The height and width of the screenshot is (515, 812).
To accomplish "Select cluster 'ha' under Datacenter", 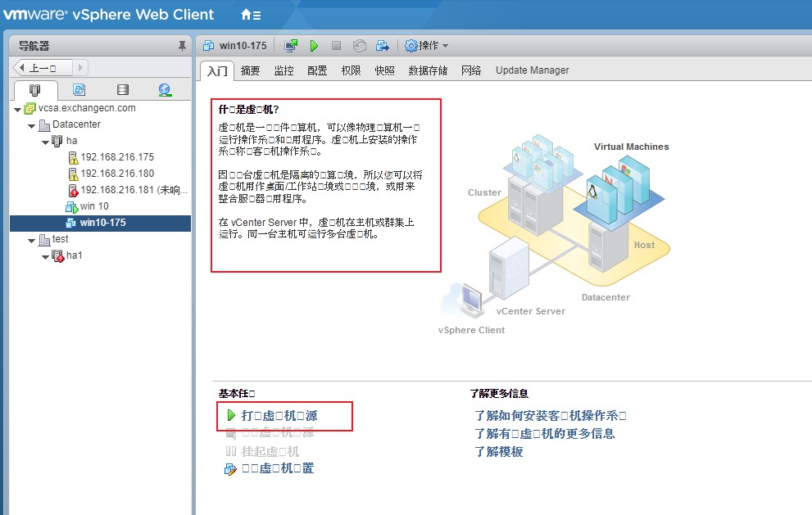I will coord(71,141).
